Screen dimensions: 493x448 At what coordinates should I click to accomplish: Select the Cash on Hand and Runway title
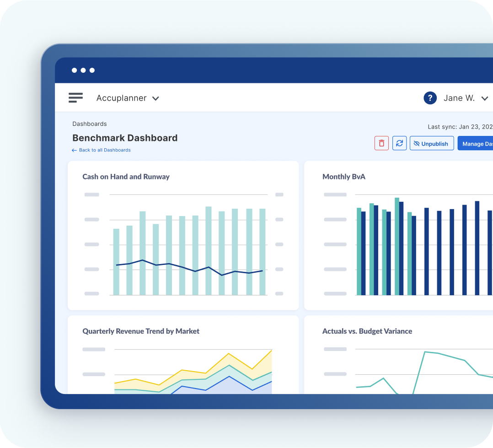tap(126, 177)
